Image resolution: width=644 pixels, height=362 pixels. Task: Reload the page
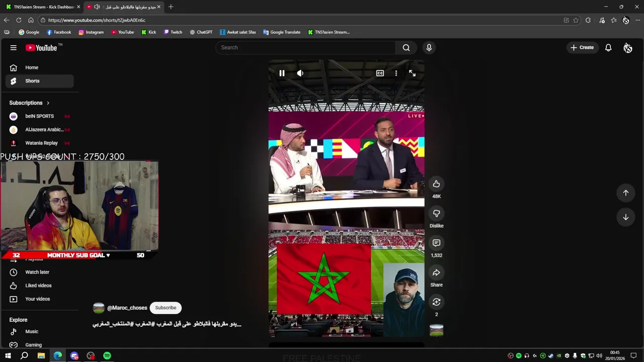[x=19, y=20]
